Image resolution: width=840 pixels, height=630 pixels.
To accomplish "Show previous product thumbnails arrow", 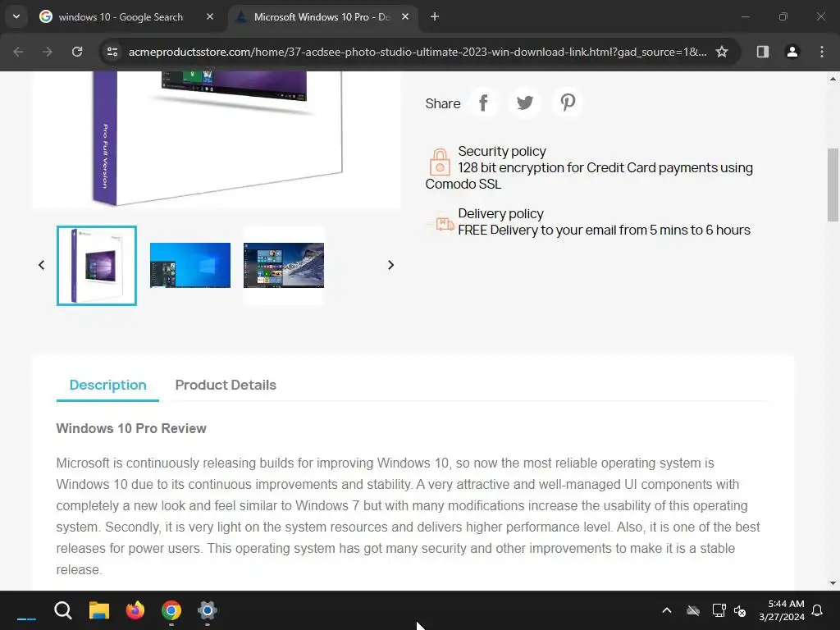I will tap(41, 265).
